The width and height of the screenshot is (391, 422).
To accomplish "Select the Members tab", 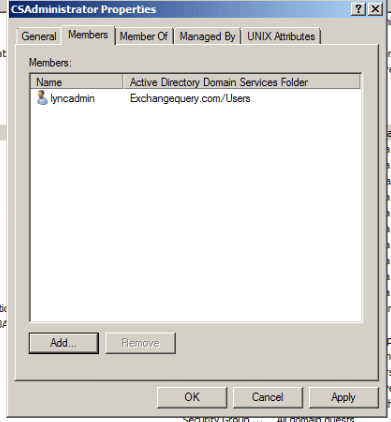I will pyautogui.click(x=88, y=35).
